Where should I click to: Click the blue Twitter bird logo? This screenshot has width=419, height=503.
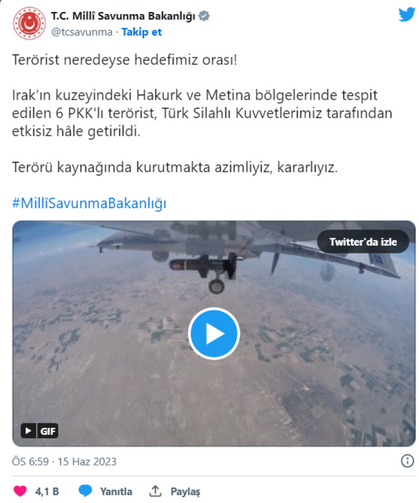click(407, 15)
